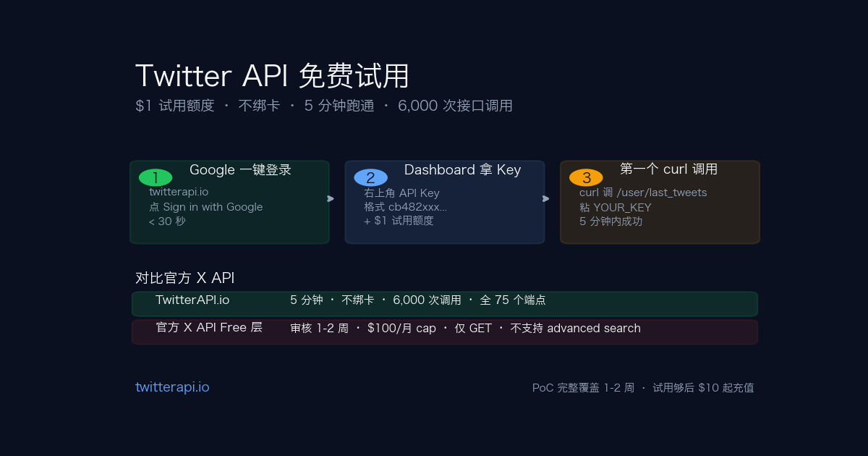Click the '粘 YOUR_KEY' line
The height and width of the screenshot is (456, 868).
616,208
